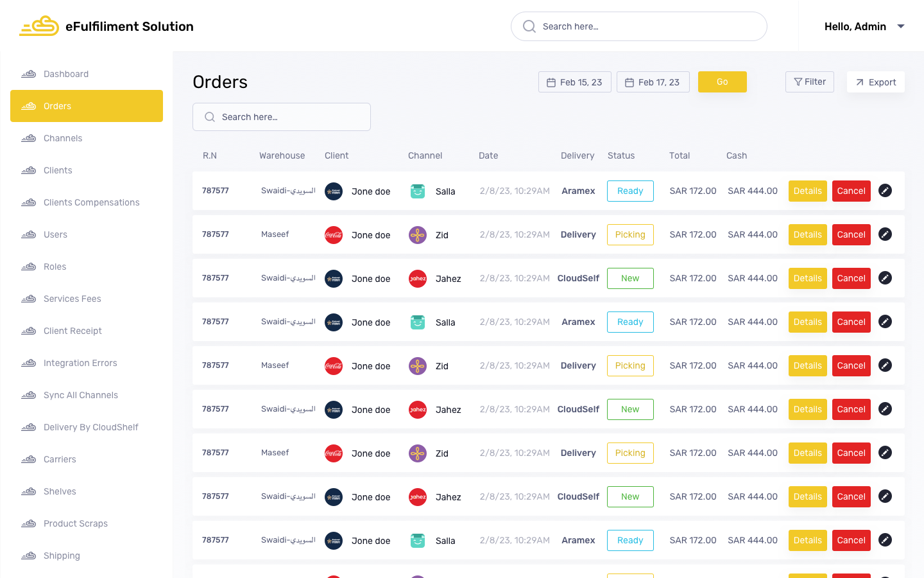Click the Salla channel icon in first row
Screen dimensions: 924x578
(x=418, y=191)
